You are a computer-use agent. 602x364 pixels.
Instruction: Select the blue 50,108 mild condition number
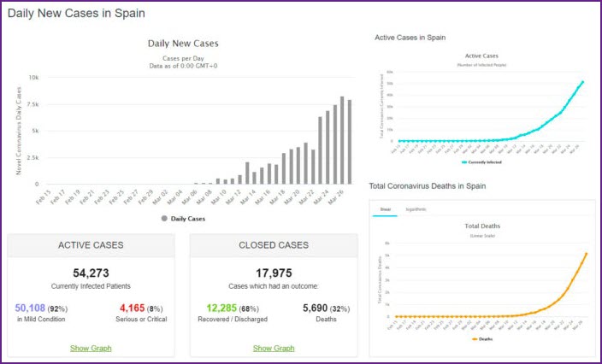pos(35,307)
